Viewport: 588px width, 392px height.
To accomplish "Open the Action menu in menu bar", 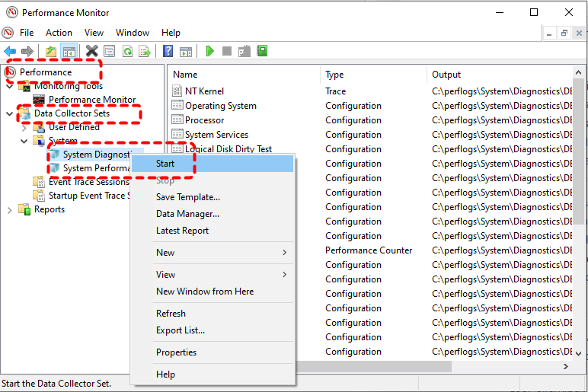I will pyautogui.click(x=59, y=33).
